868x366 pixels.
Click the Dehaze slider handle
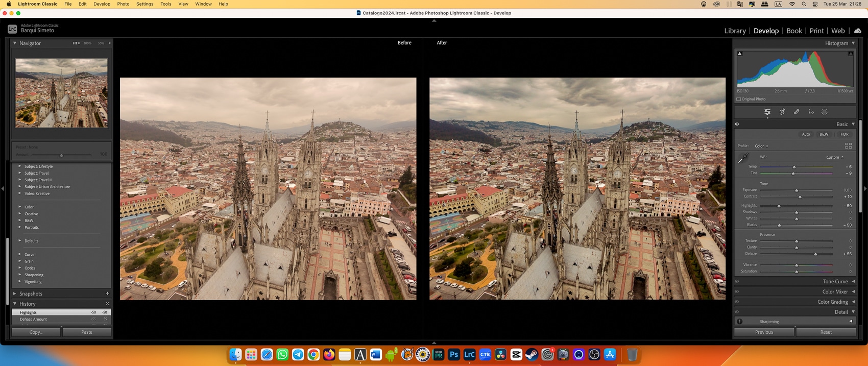[x=815, y=254]
